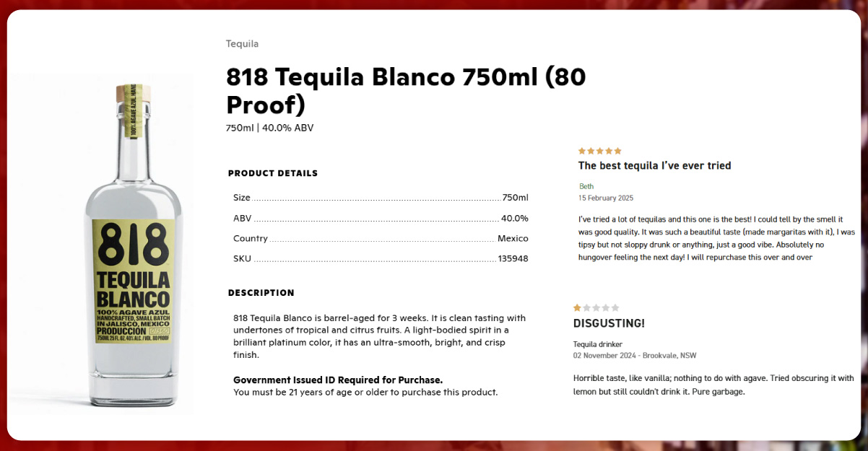The width and height of the screenshot is (868, 451).
Task: Click the Country Mexico detail row
Action: click(x=381, y=239)
